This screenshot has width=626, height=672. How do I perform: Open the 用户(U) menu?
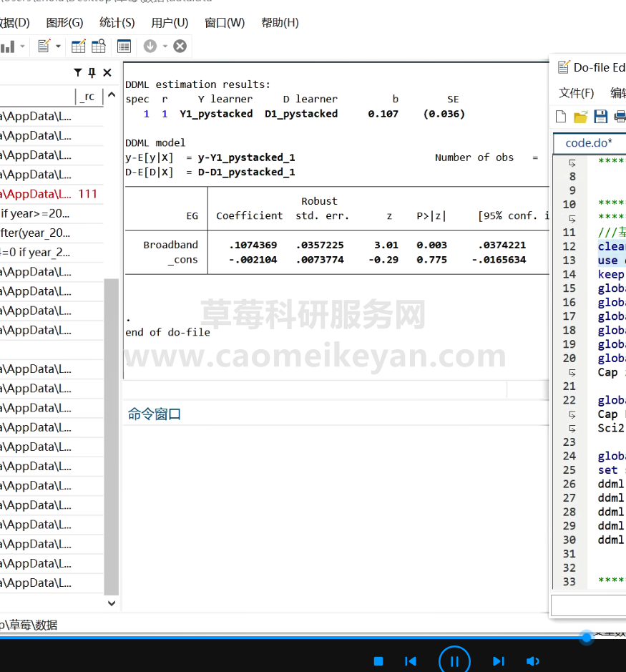tap(170, 23)
